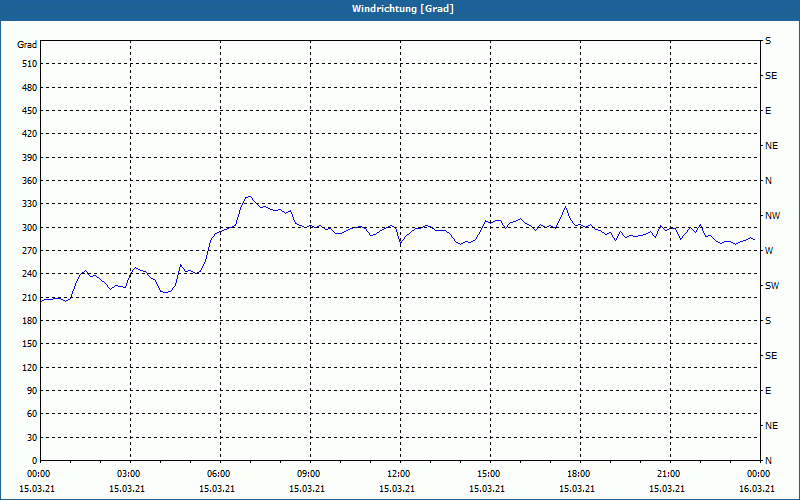Click the SW compass label on right axis
800x500 pixels.
click(772, 286)
